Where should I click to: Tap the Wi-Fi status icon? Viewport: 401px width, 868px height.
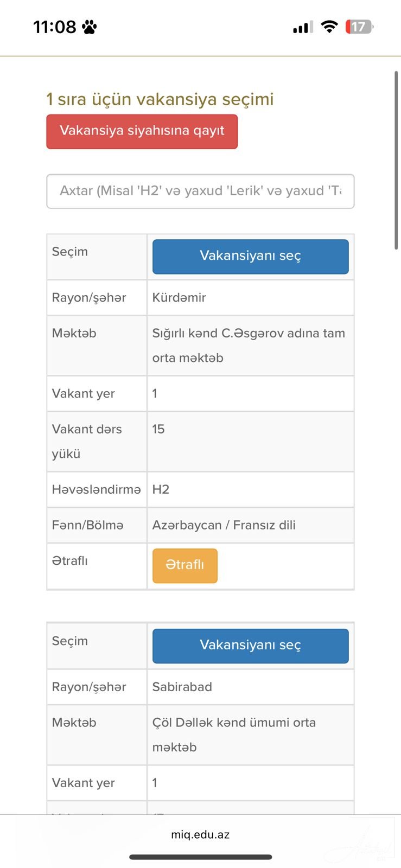tap(329, 27)
